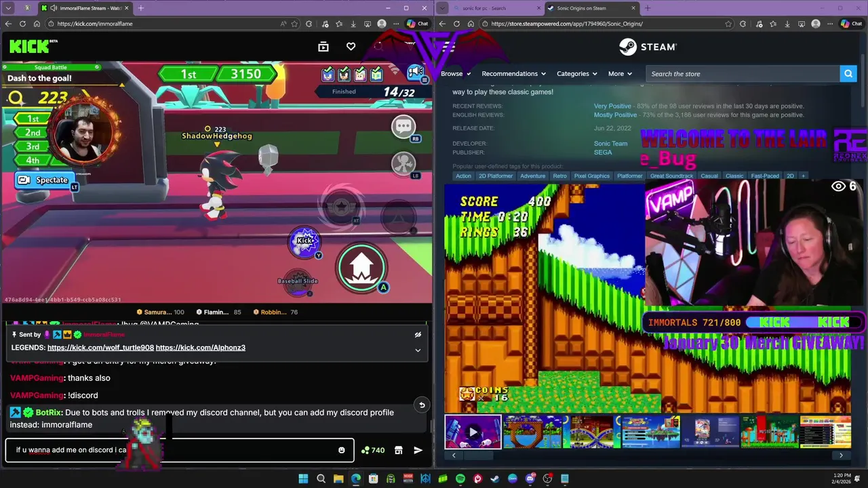The width and height of the screenshot is (868, 488).
Task: Select the Green Hill screenshot thumbnail
Action: [532, 432]
